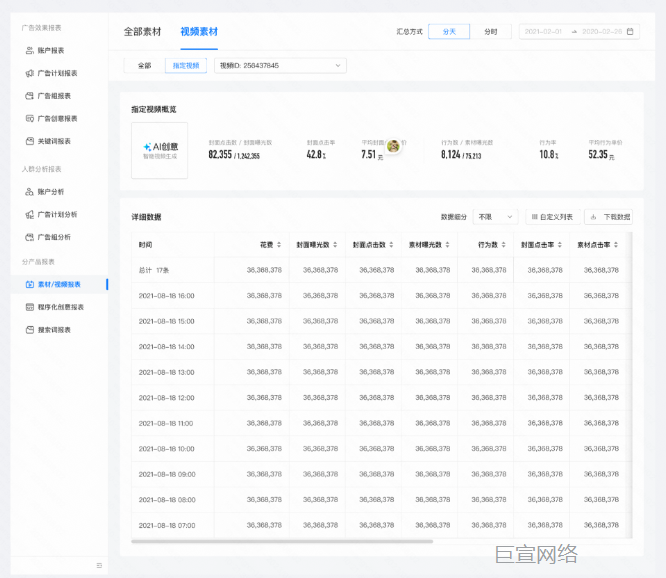Click the 程序化创意报表 sidebar icon

(x=29, y=307)
